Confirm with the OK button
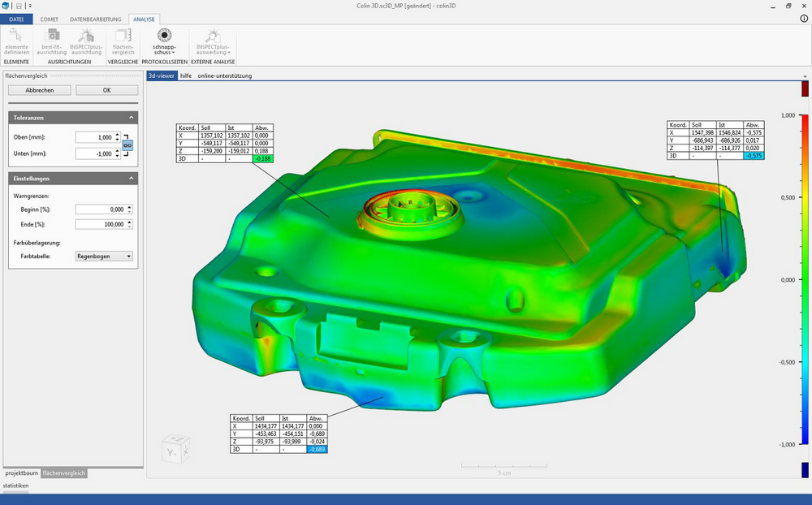 click(106, 90)
